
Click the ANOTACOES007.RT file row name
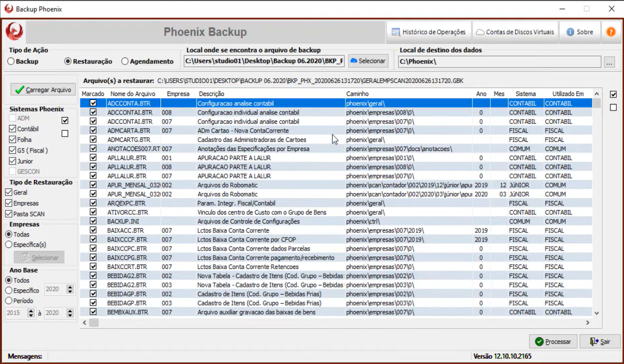coord(133,149)
